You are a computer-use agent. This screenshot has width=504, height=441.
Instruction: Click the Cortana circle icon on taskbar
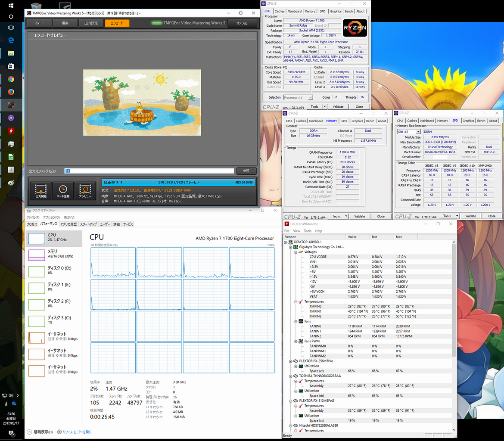(x=11, y=16)
